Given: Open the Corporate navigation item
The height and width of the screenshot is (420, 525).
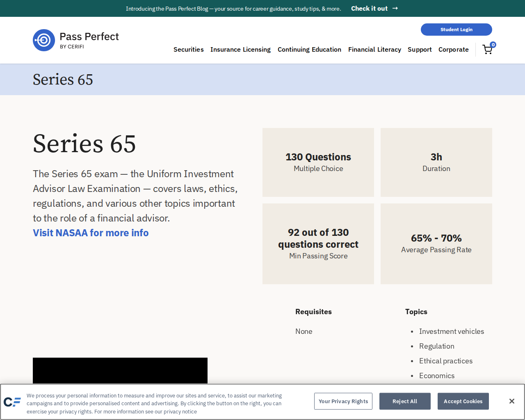Looking at the screenshot, I should (x=454, y=49).
